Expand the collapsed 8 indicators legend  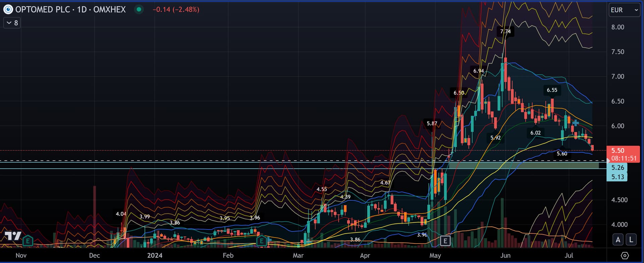[x=12, y=23]
